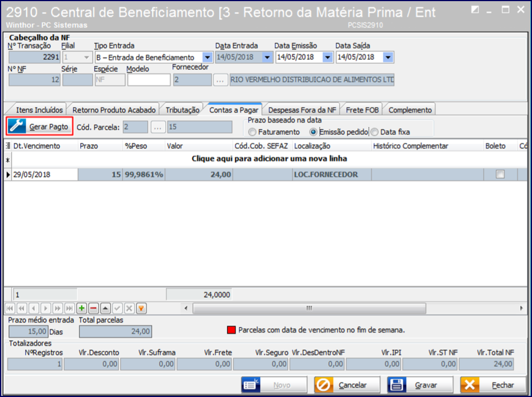Screen dimensions: 532x397
Task: Click the Novo list icon
Action: (x=251, y=385)
